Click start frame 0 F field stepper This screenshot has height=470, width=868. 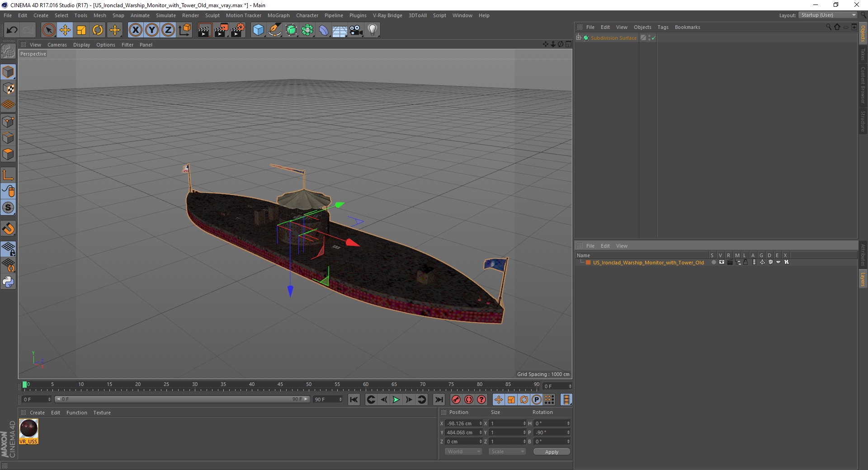(49, 399)
